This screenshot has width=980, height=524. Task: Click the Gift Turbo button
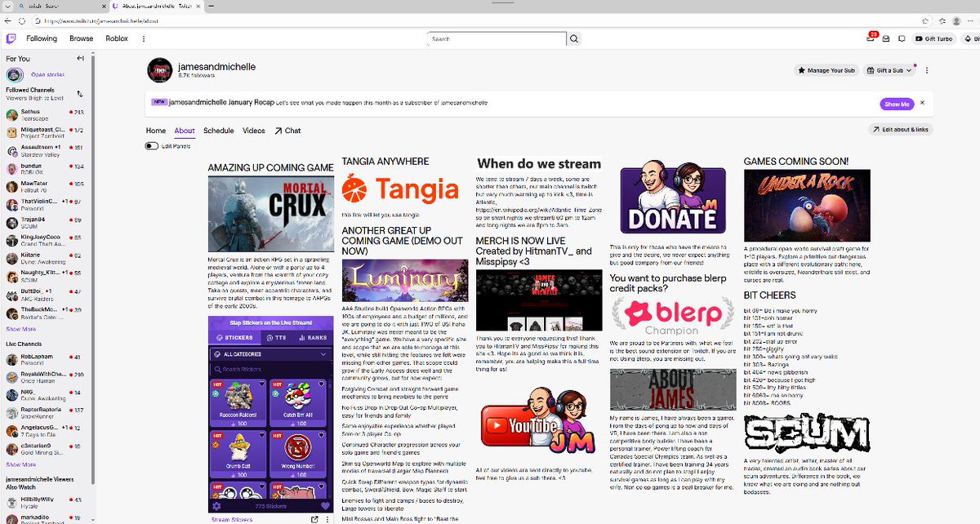(934, 38)
